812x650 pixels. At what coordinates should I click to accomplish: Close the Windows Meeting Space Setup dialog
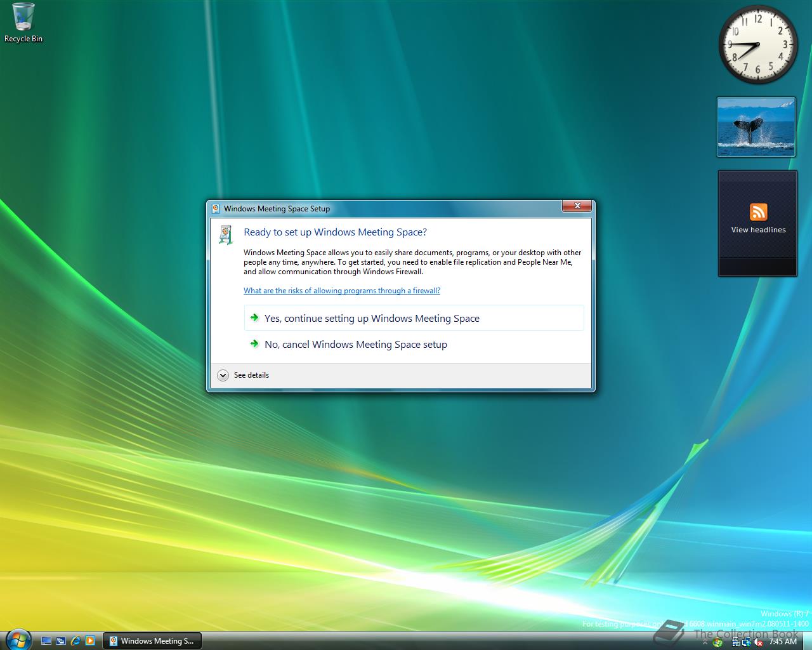(x=577, y=206)
